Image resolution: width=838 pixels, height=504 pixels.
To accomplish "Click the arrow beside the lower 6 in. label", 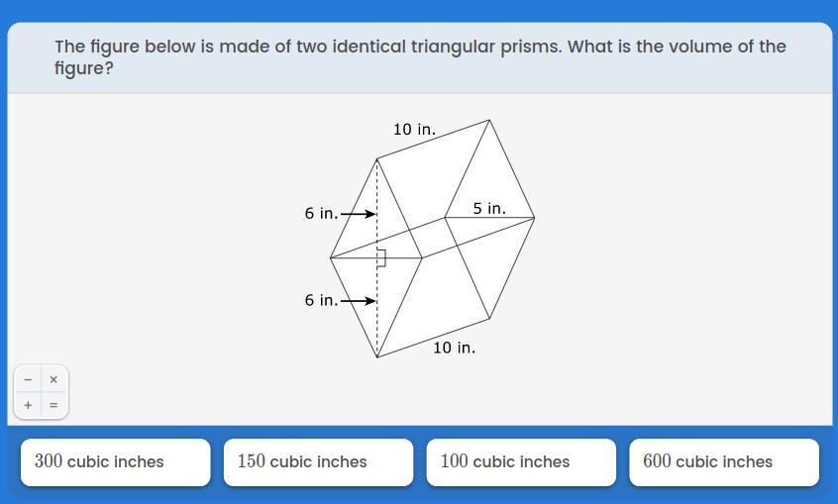I will [x=358, y=301].
